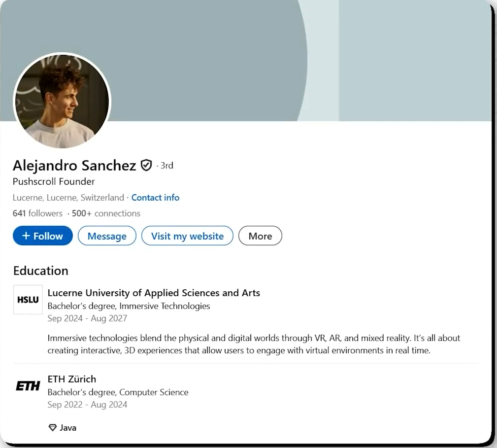
Task: Click the profile name Alejandro Sanchez
Action: (x=74, y=166)
